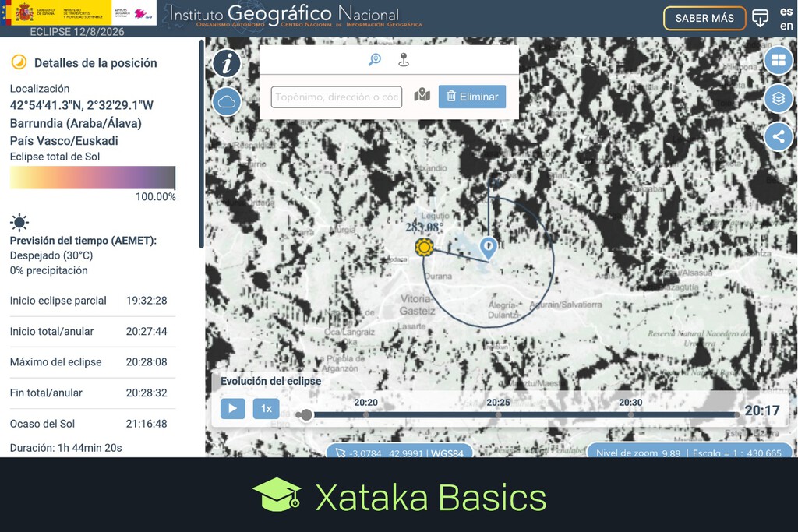Screen dimensions: 798x532
Task: Click the blue location pin on map
Action: point(489,248)
